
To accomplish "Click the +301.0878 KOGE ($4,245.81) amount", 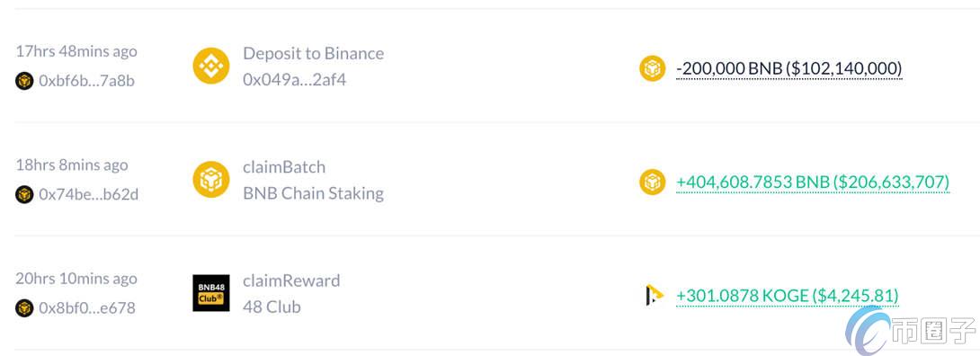I will tap(787, 296).
